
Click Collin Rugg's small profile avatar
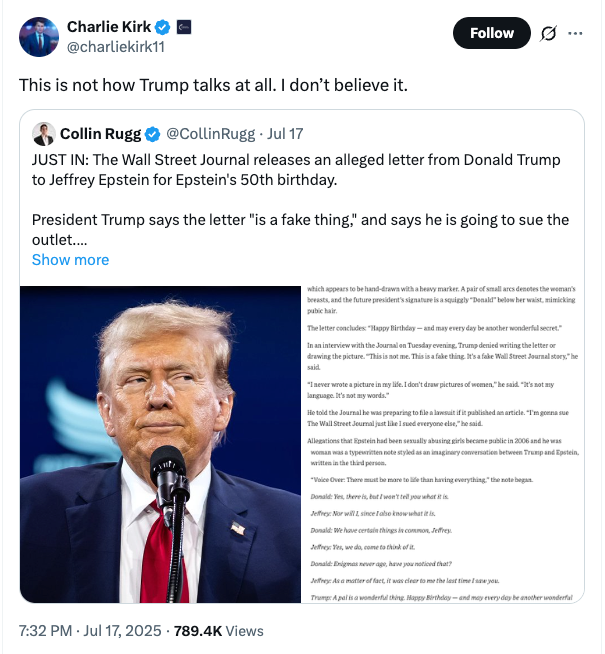44,134
